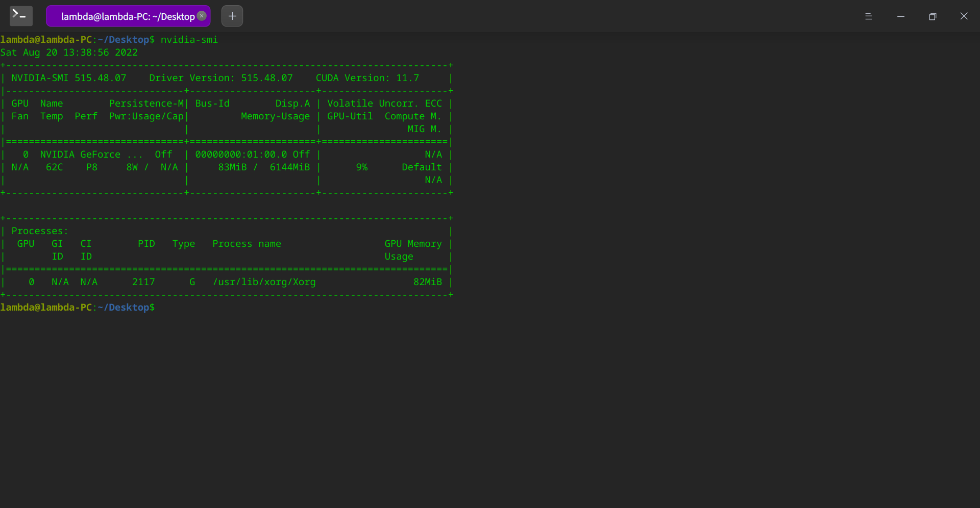Open the hamburger menu
980x508 pixels.
click(x=868, y=16)
